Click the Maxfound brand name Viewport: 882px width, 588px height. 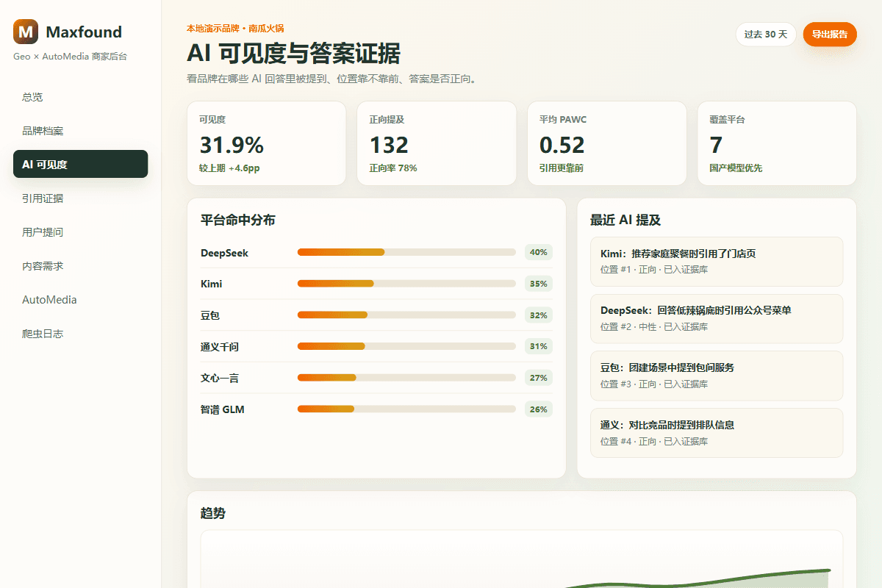84,32
